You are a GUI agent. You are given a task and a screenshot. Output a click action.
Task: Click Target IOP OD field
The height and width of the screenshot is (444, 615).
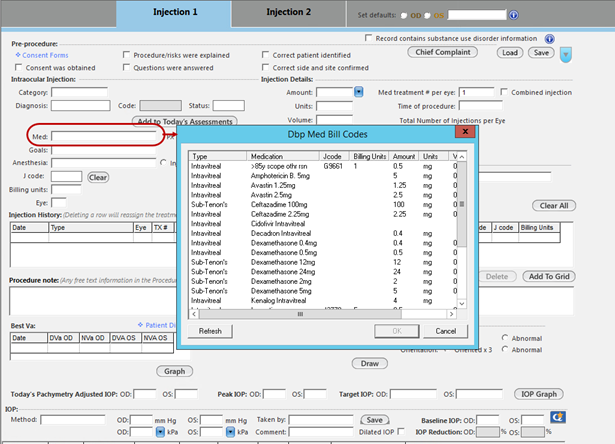tap(413, 394)
